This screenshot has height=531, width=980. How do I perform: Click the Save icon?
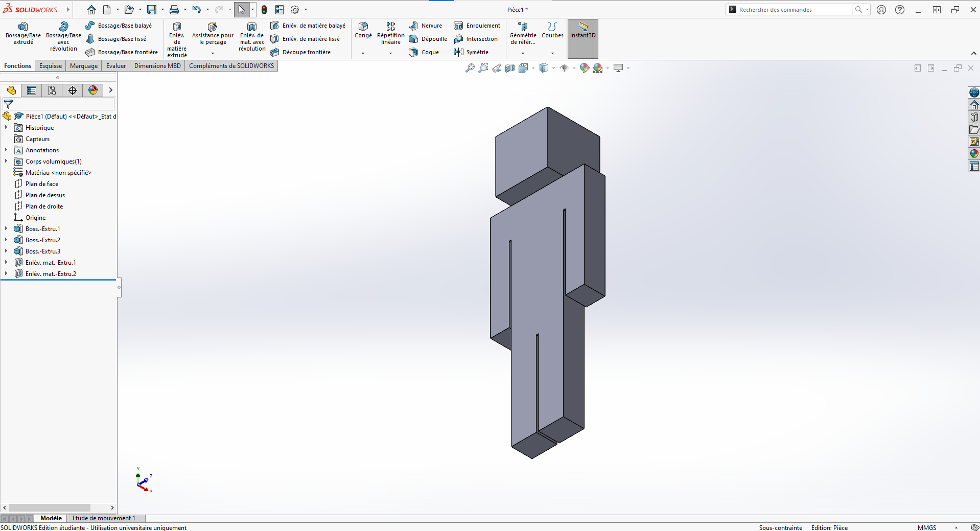(x=152, y=10)
